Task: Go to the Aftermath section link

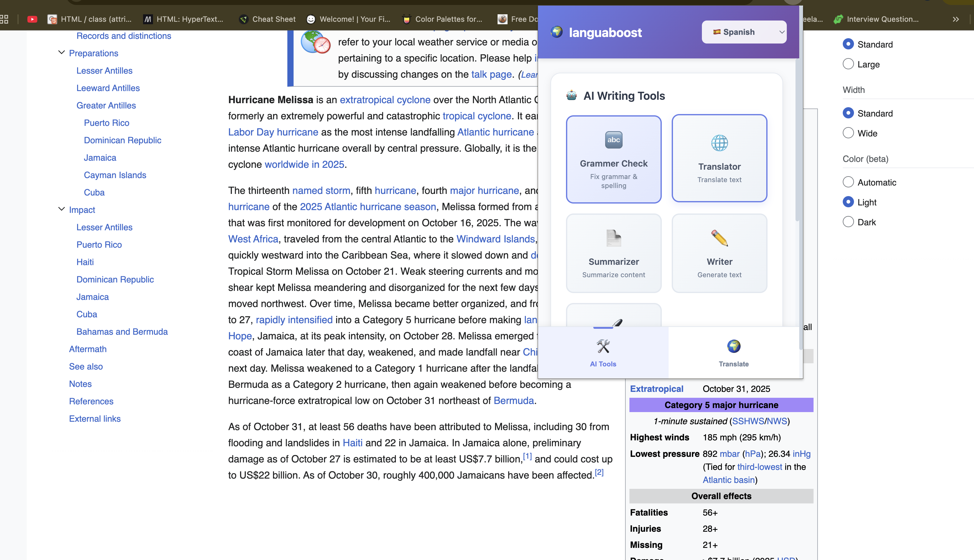Action: pyautogui.click(x=88, y=349)
